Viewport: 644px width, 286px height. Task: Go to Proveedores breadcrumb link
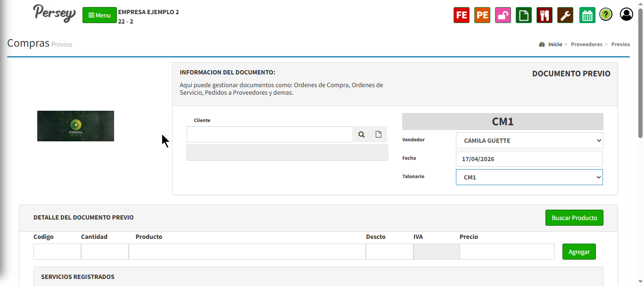pyautogui.click(x=586, y=44)
